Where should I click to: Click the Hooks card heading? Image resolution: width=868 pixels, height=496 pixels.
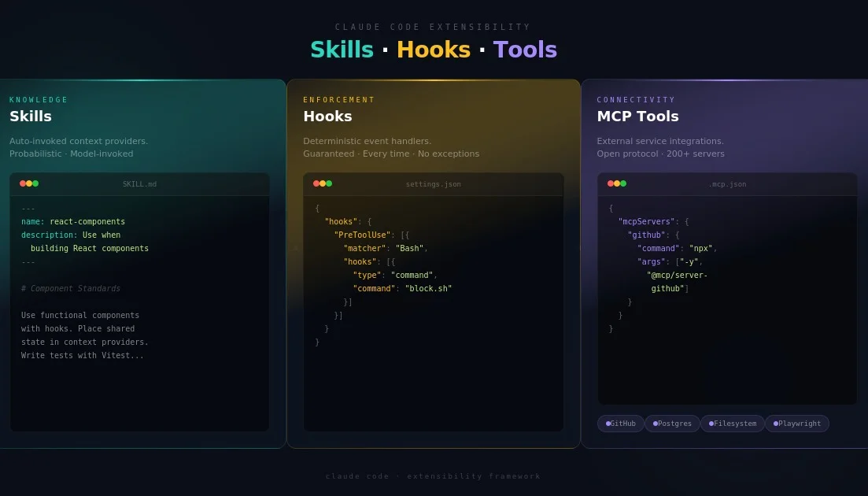pyautogui.click(x=327, y=117)
